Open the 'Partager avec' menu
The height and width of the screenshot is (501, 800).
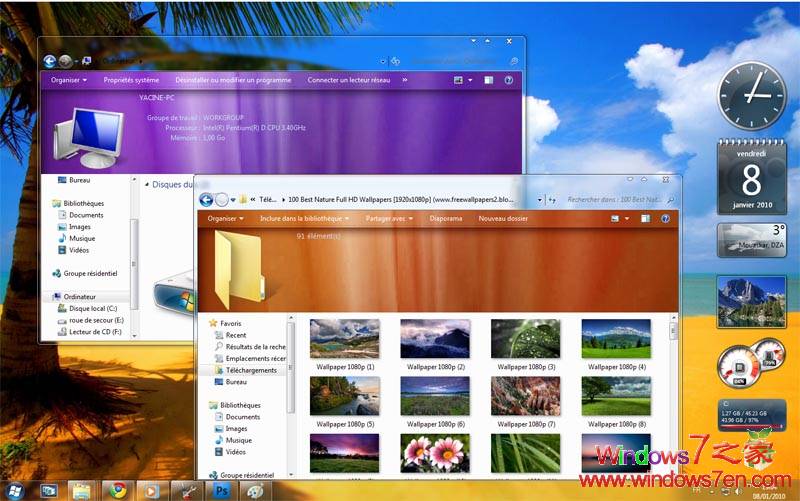389,218
